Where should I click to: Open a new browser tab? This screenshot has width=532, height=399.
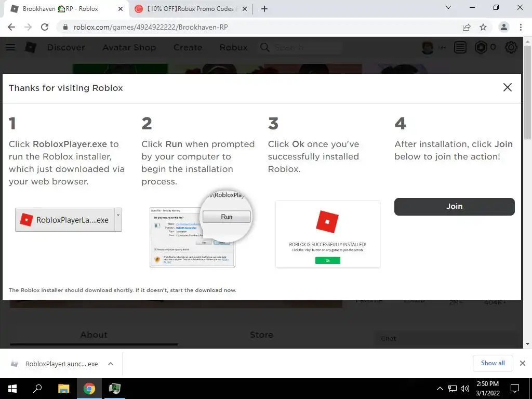pyautogui.click(x=264, y=9)
